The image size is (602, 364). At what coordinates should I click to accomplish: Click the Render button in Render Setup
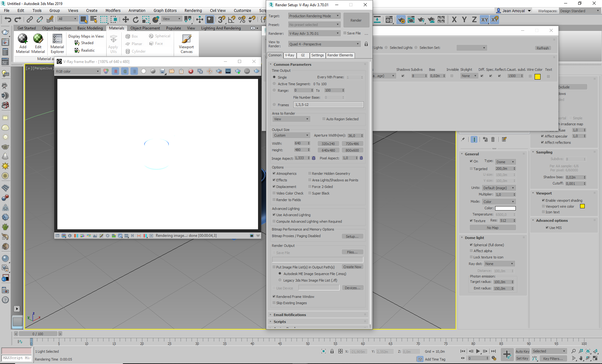[356, 20]
